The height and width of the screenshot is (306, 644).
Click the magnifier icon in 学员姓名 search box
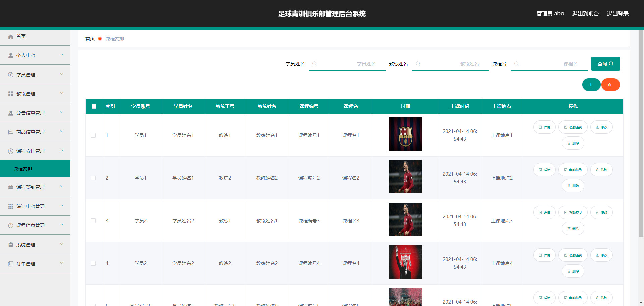tap(314, 64)
